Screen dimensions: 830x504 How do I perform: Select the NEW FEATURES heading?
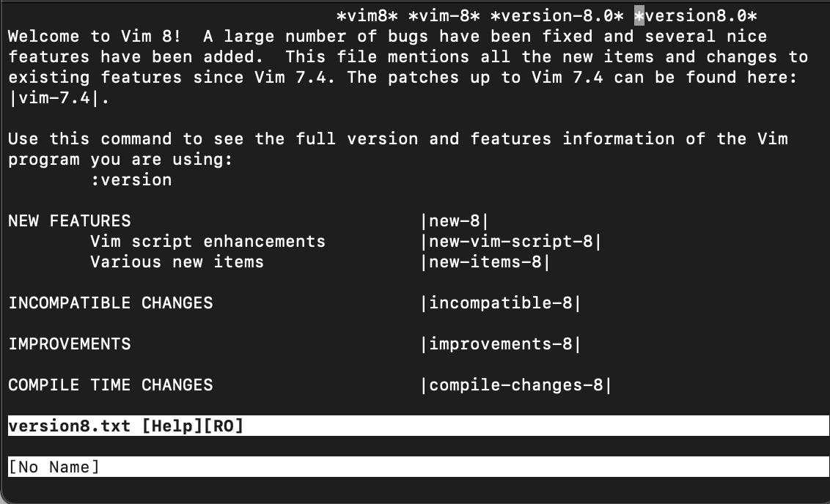(x=69, y=220)
